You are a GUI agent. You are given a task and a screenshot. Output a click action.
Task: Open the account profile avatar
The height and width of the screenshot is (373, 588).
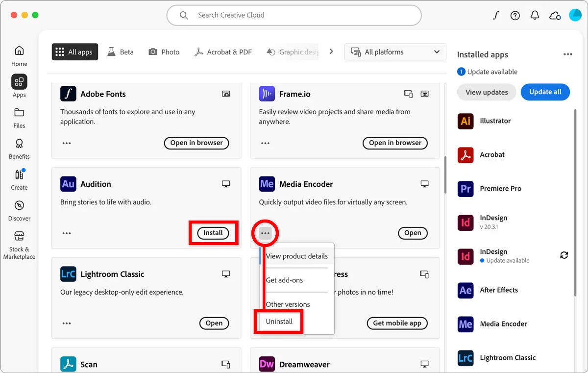click(x=575, y=15)
